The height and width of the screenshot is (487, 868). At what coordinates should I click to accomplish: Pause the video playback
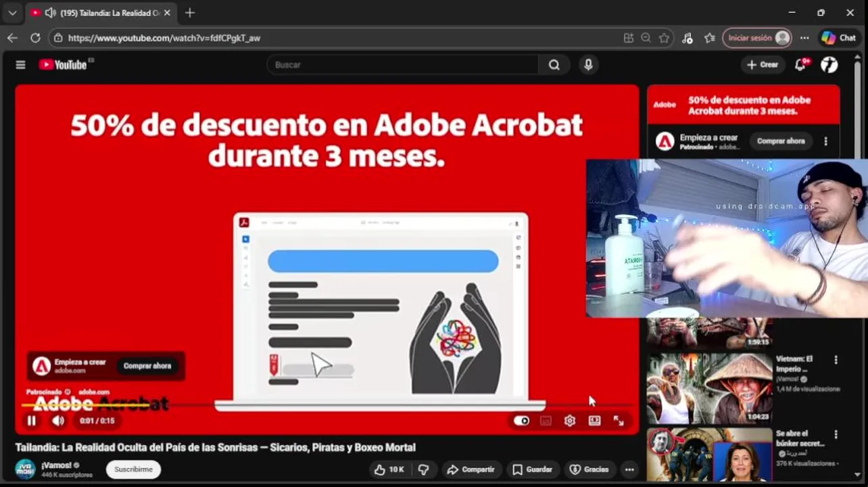click(31, 421)
